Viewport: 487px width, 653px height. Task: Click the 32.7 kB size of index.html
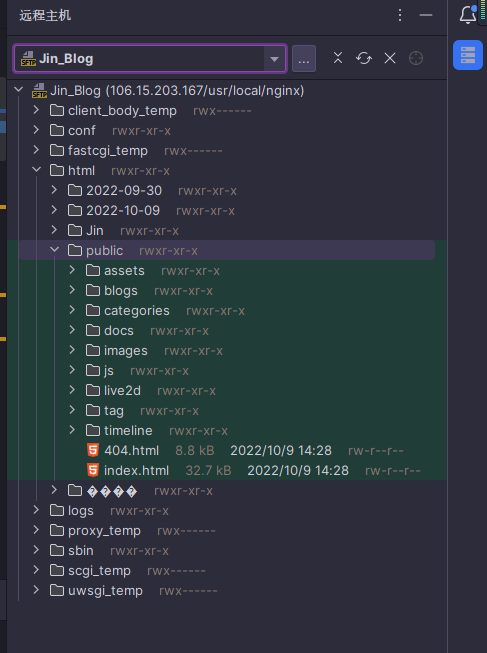[208, 471]
